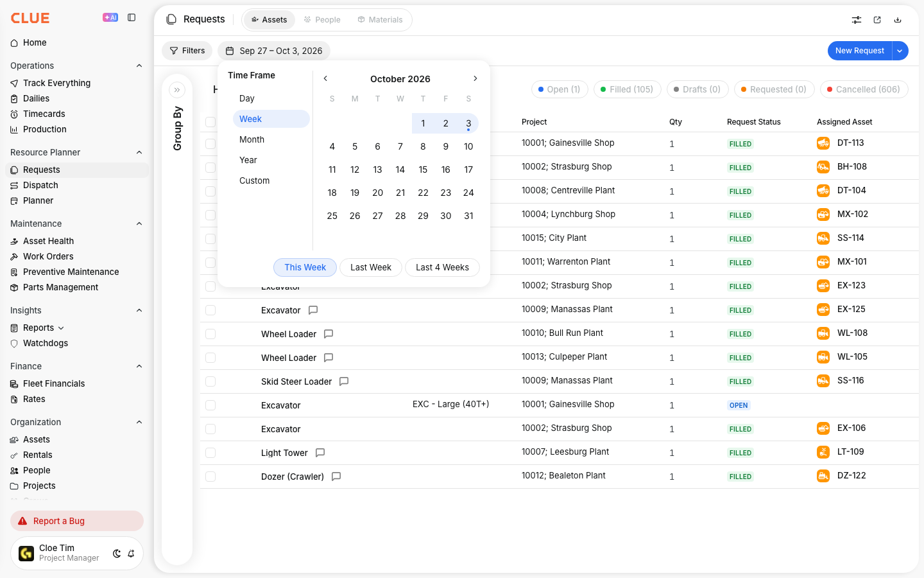Check the Dozer (Crawler) row checkbox

click(x=210, y=477)
